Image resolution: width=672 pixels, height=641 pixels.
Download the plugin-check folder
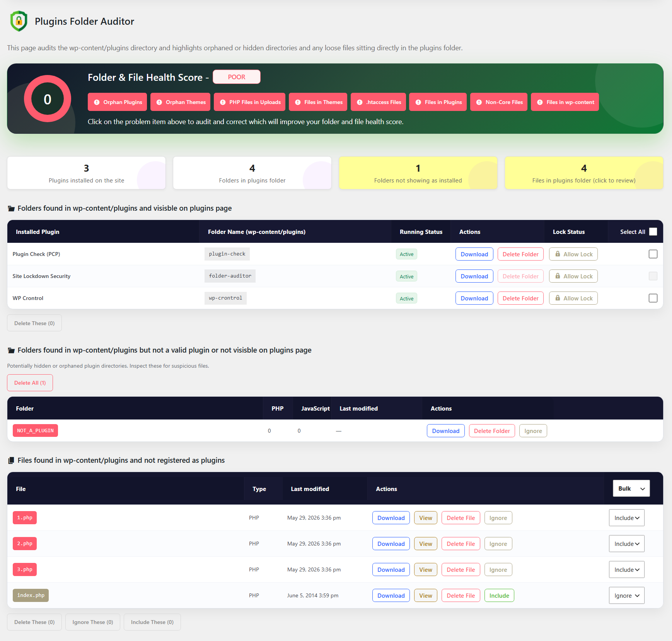pos(474,254)
